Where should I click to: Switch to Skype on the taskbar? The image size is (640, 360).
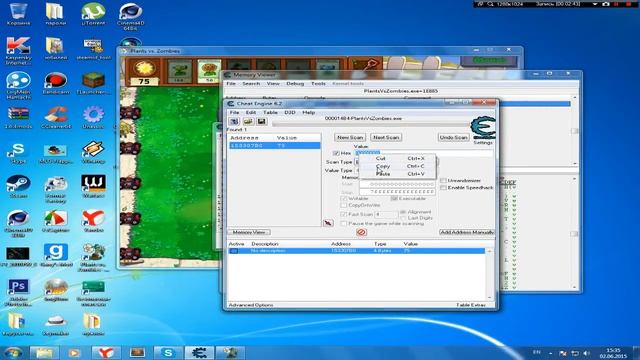pyautogui.click(x=168, y=353)
